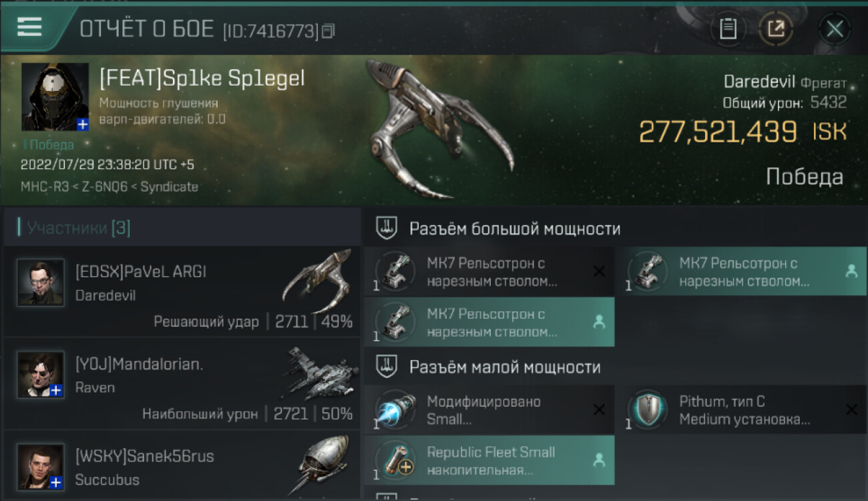
Task: Add Sanek56rus contact via plus badge
Action: pos(57,482)
